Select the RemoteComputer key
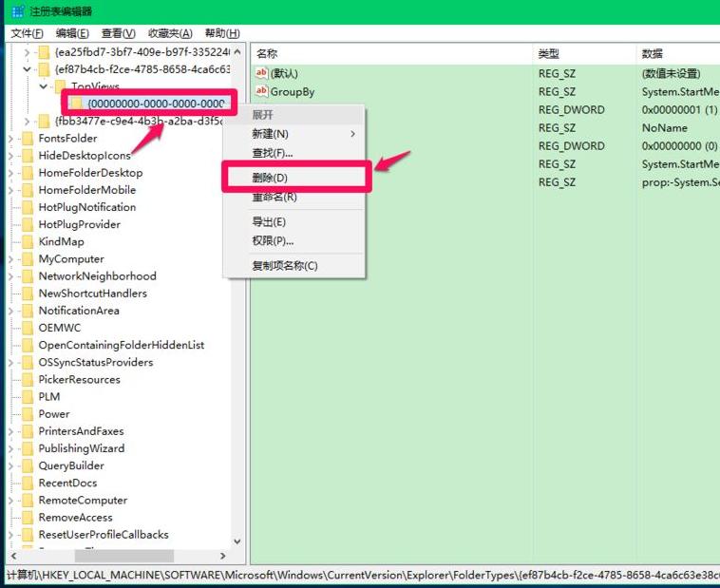Viewport: 720px width, 588px height. click(x=83, y=501)
